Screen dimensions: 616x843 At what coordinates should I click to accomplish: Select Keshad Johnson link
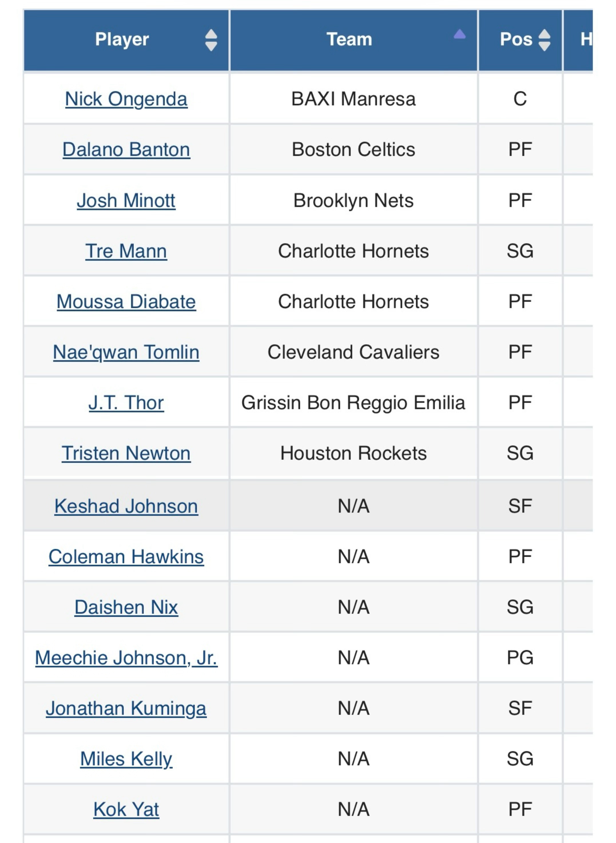[x=126, y=506]
